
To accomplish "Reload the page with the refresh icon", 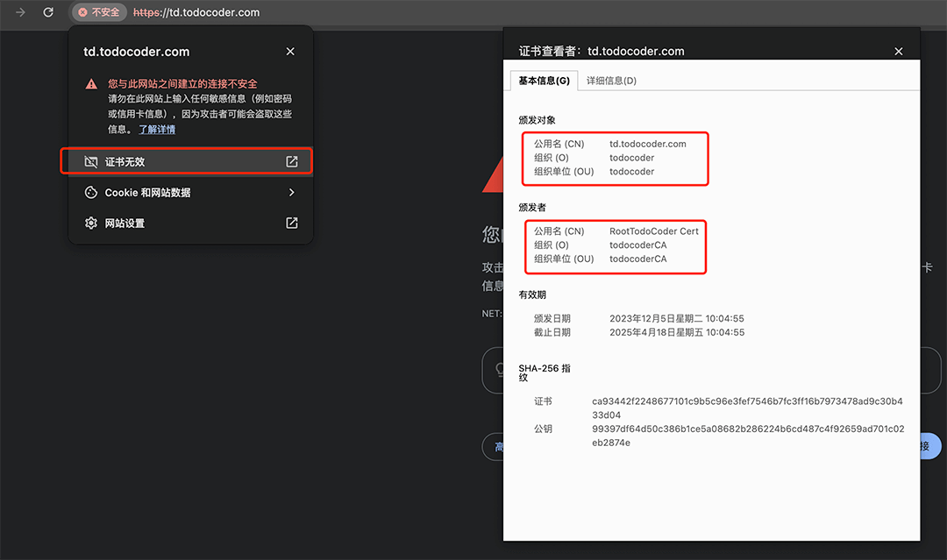I will tap(48, 12).
